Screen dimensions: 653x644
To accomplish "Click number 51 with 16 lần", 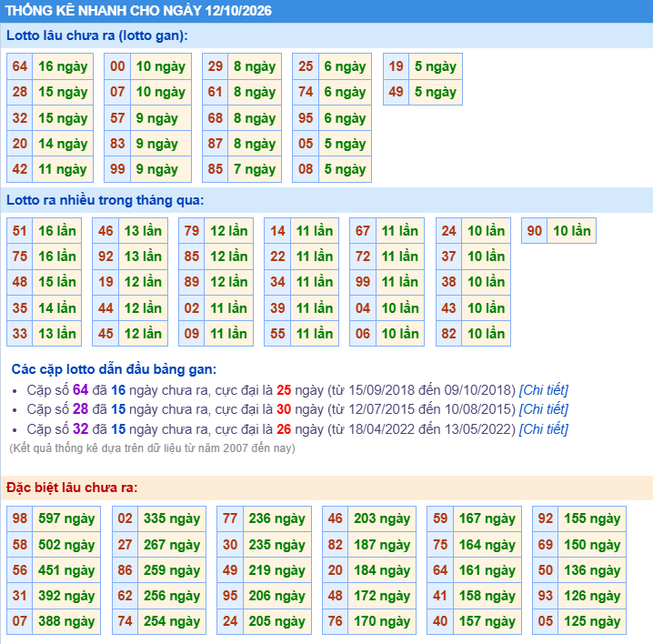I will point(20,231).
